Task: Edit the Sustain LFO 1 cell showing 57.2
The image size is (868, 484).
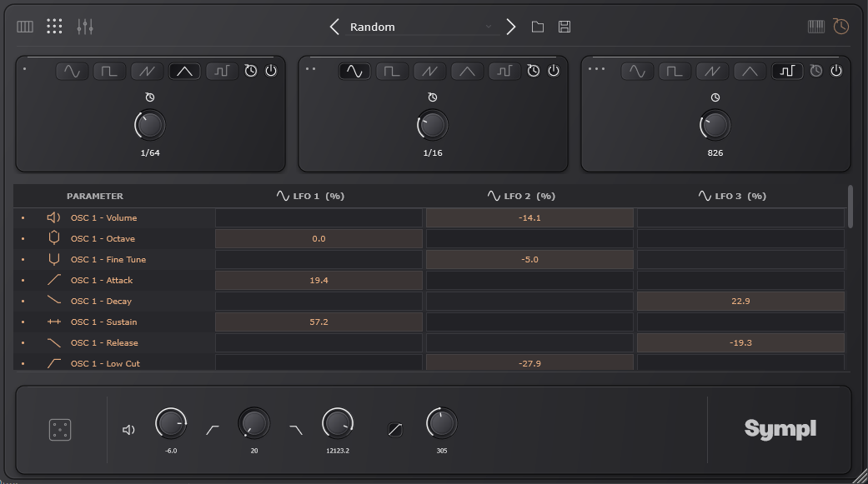Action: click(x=319, y=322)
